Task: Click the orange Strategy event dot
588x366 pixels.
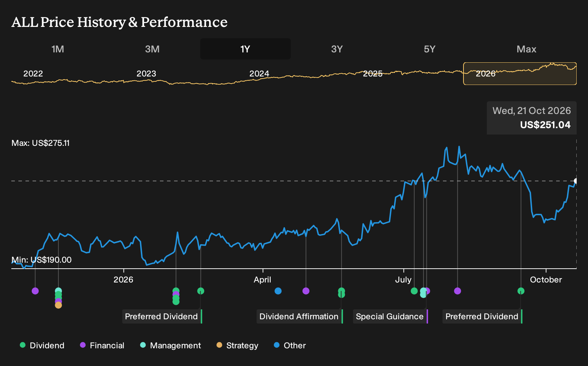Action: tap(58, 305)
